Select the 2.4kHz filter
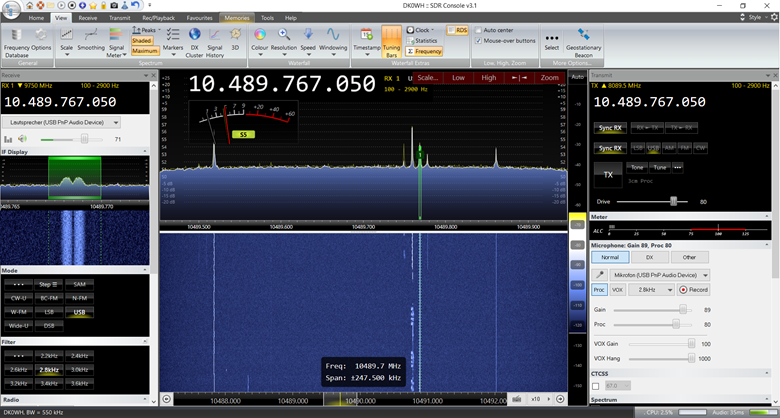 click(x=79, y=356)
